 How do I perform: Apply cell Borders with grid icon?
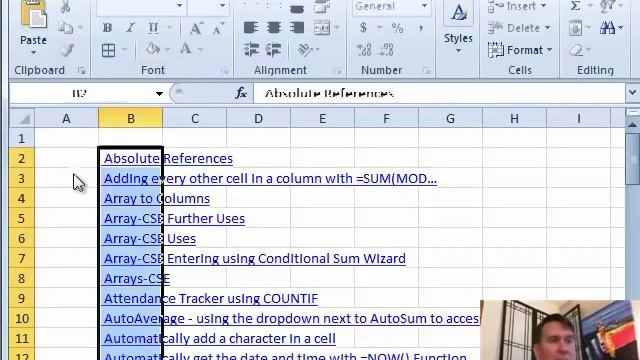(108, 50)
